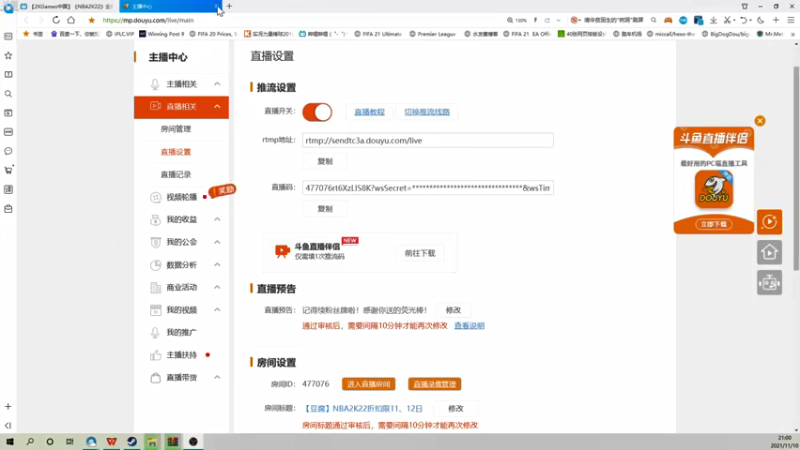This screenshot has width=800, height=450.
Task: Switch to the NBA2K22 browser tab
Action: (66, 6)
